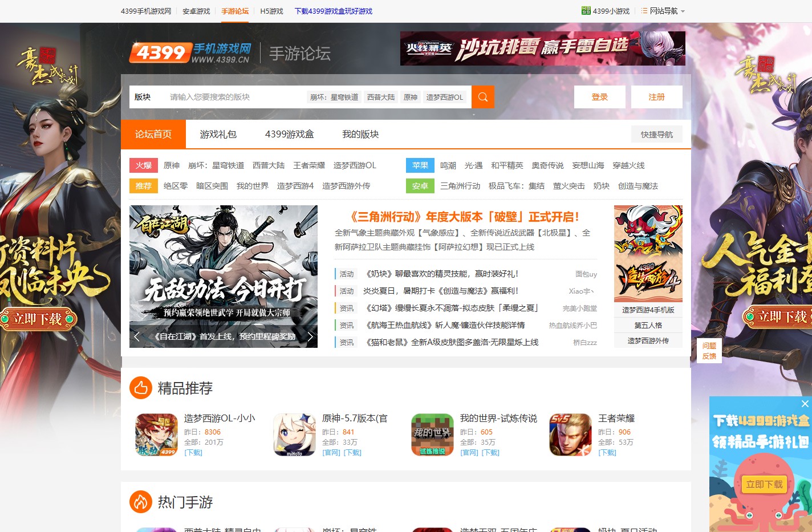Click 下载 under 造梦西游OL card
The height and width of the screenshot is (532, 812).
[193, 453]
